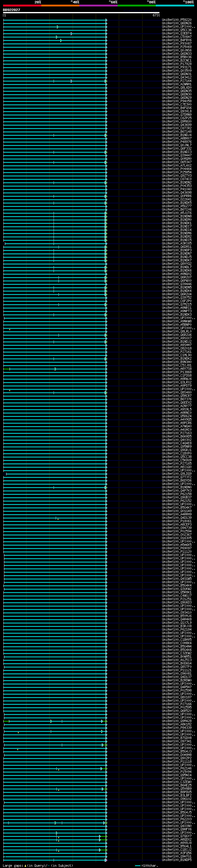Click the query end position 673
This screenshot has height=868, width=197.
(155, 15)
